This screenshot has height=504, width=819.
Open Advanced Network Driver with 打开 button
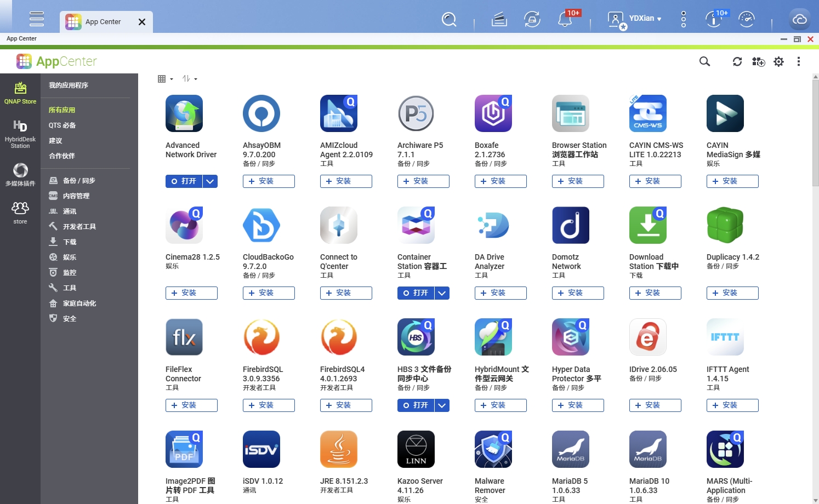click(184, 181)
